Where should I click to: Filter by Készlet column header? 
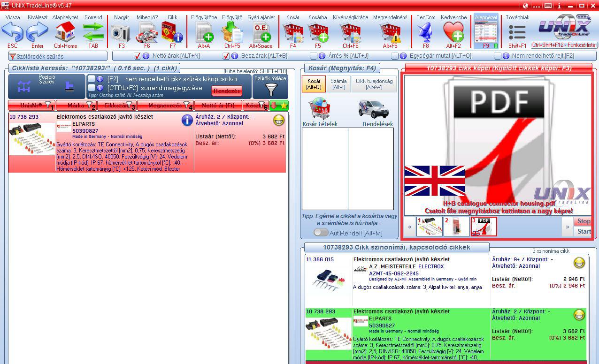[x=256, y=106]
